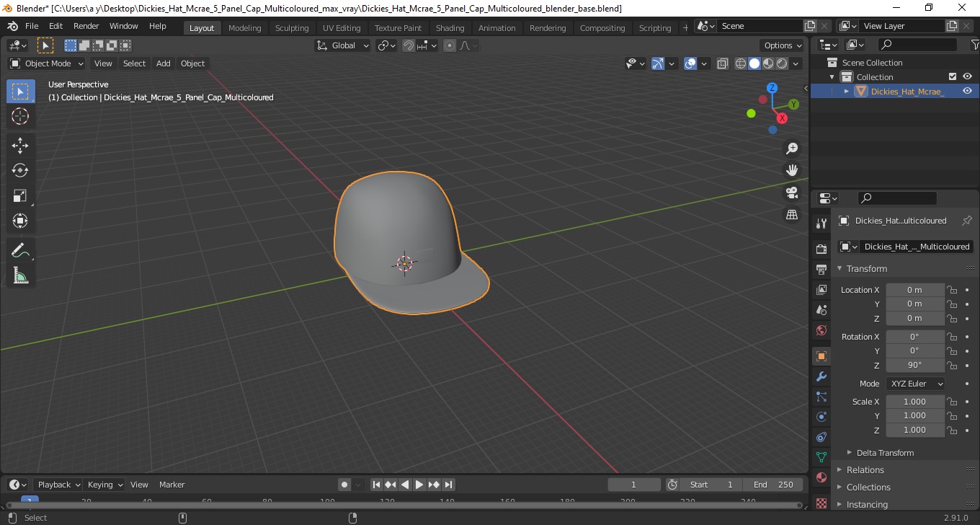Viewport: 980px width, 525px height.
Task: Open the Render menu
Action: (86, 26)
